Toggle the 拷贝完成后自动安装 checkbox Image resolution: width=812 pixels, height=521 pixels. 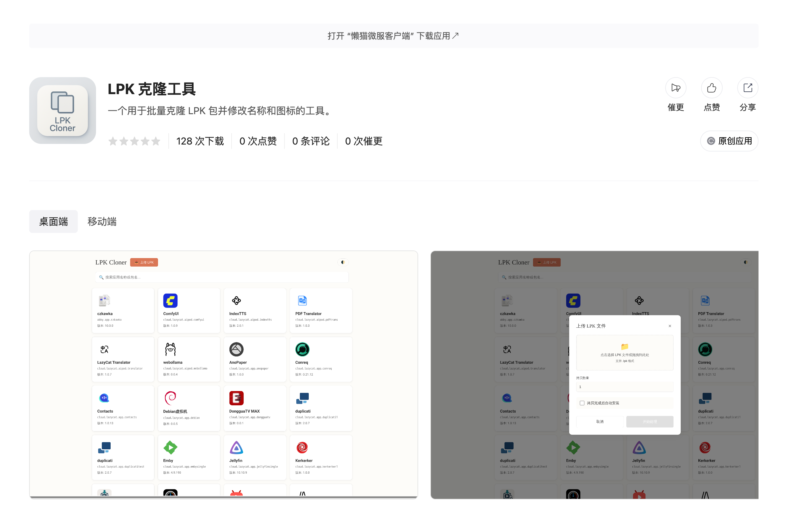582,403
